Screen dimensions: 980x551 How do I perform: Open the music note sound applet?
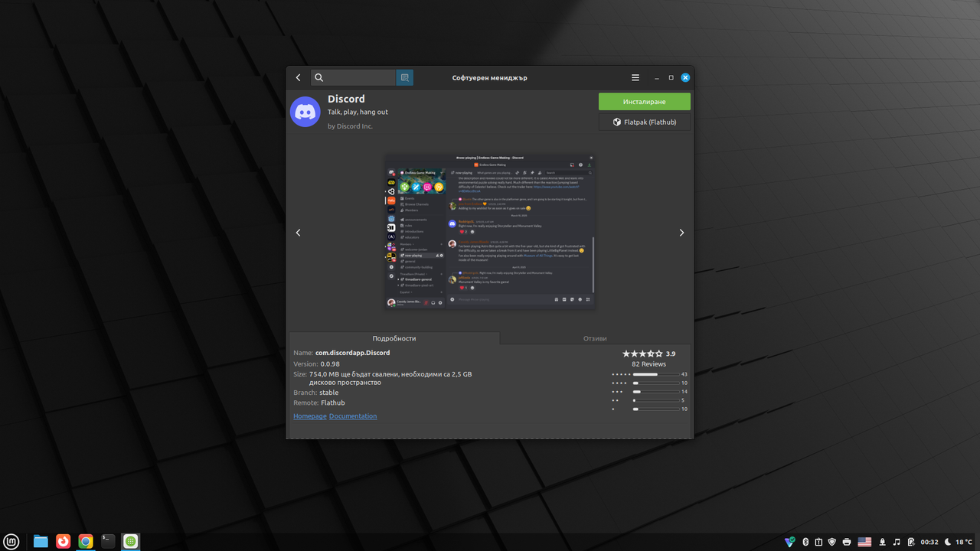tap(897, 542)
